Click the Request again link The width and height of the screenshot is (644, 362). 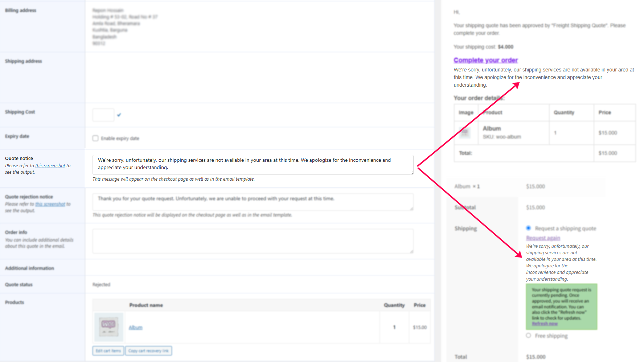click(543, 238)
